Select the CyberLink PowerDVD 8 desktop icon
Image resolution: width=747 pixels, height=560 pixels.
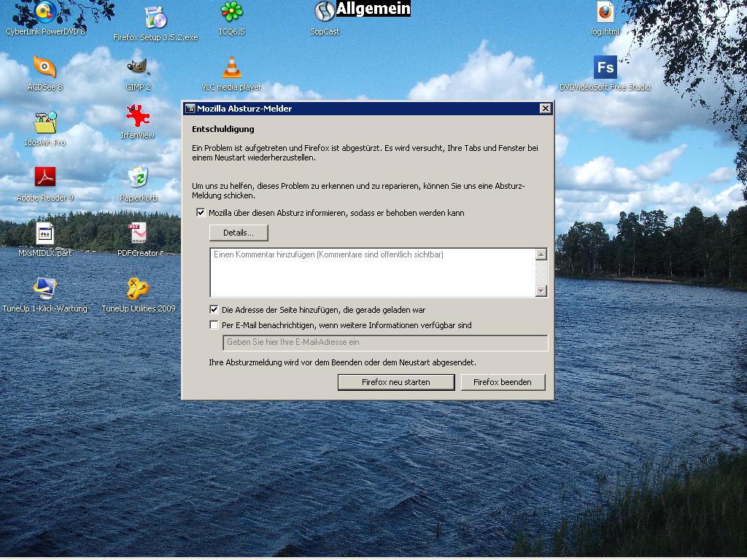pos(45,12)
